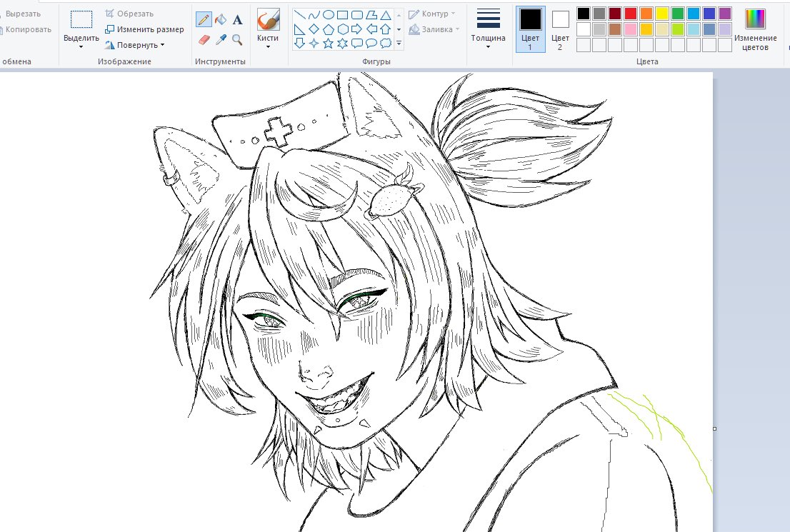This screenshot has height=532, width=790.
Task: Open Изменение цветов color editor
Action: 755,29
